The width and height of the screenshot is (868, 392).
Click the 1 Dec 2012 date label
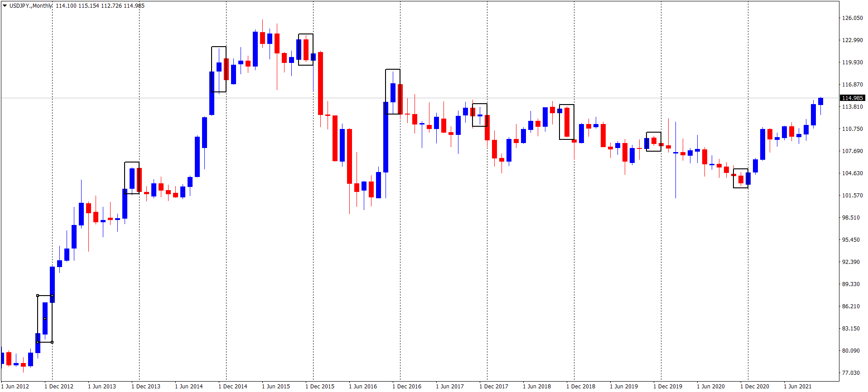pos(59,386)
